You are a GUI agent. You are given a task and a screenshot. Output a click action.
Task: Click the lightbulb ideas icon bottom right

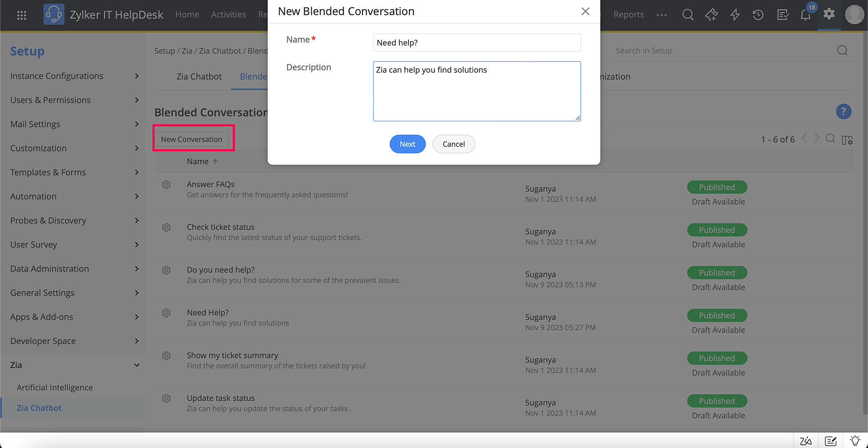854,440
